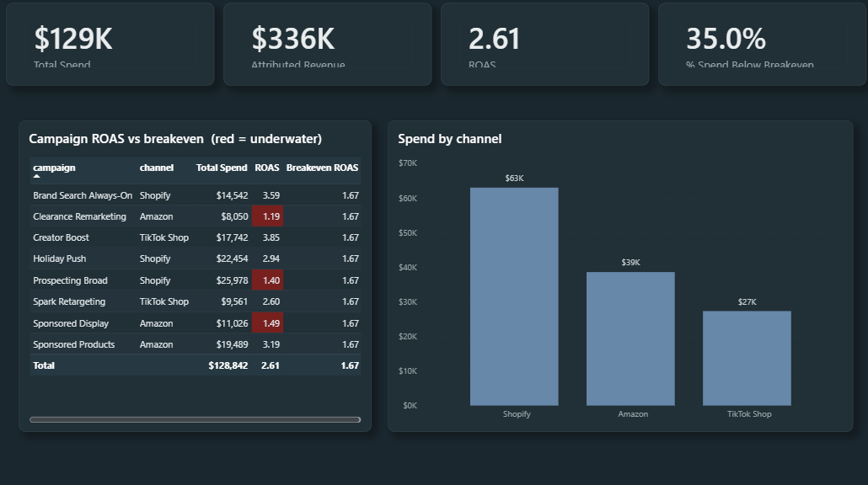Screen dimensions: 868x485
Task: Click the Breakeven ROAS column header
Action: pos(322,168)
